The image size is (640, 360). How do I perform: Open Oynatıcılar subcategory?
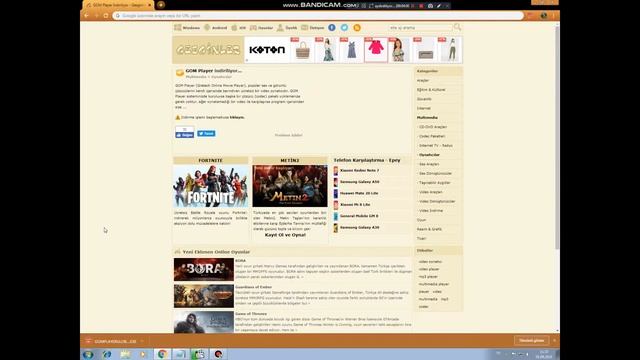click(x=429, y=155)
